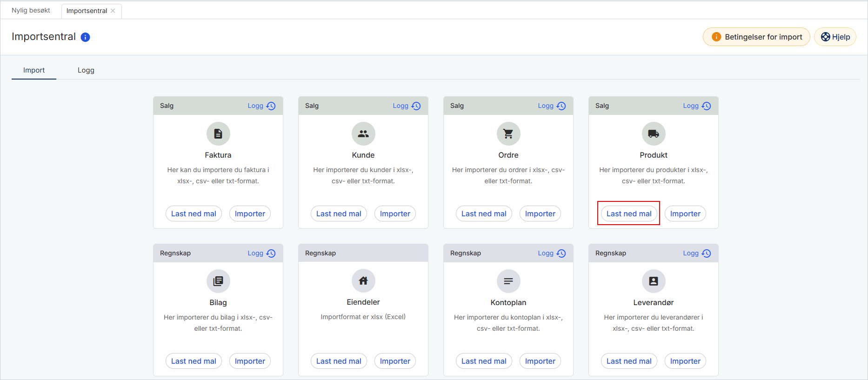Switch to the Logg tab
This screenshot has height=380, width=868.
[86, 70]
